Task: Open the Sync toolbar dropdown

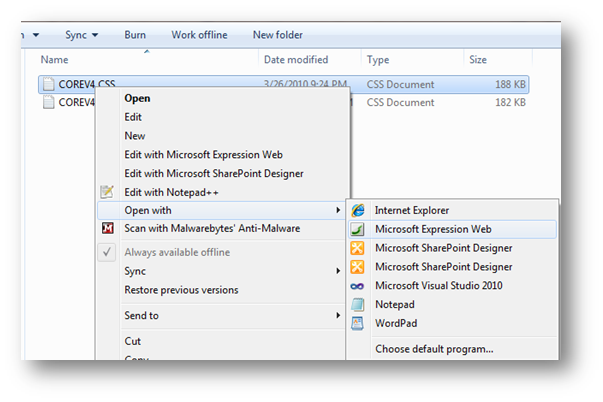Action: click(x=82, y=35)
